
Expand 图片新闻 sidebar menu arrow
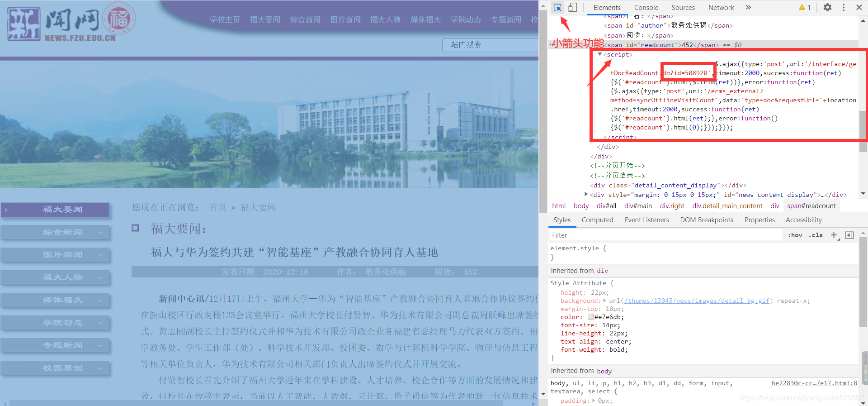pos(100,255)
